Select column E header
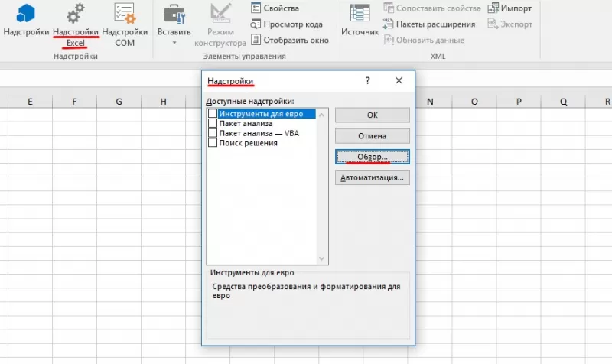The height and width of the screenshot is (364, 612). pyautogui.click(x=30, y=102)
